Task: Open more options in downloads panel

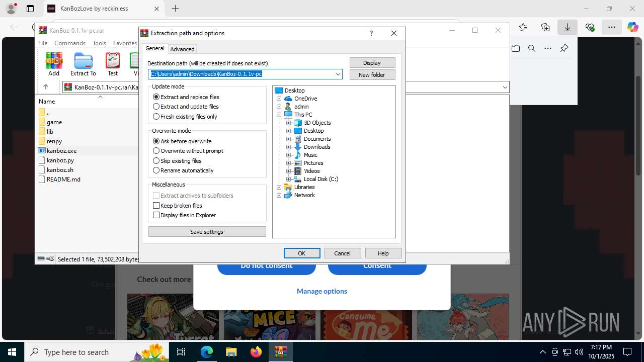Action: point(548,48)
